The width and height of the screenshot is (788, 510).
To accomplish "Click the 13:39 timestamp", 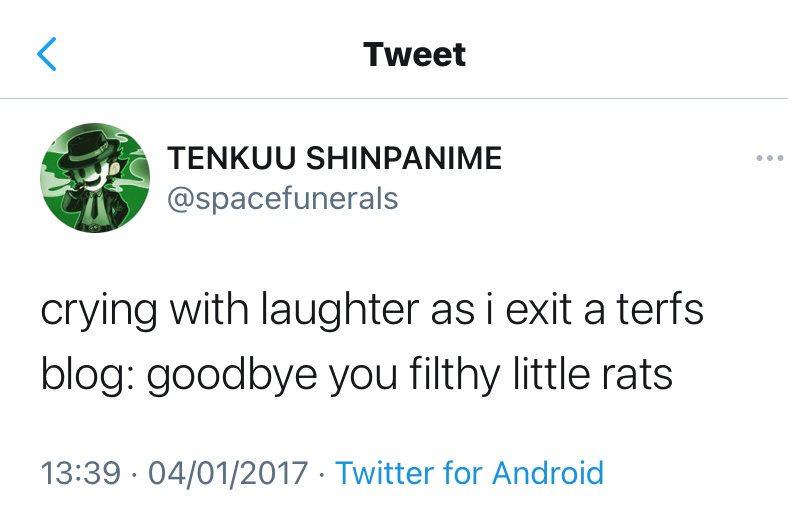I will tap(78, 472).
